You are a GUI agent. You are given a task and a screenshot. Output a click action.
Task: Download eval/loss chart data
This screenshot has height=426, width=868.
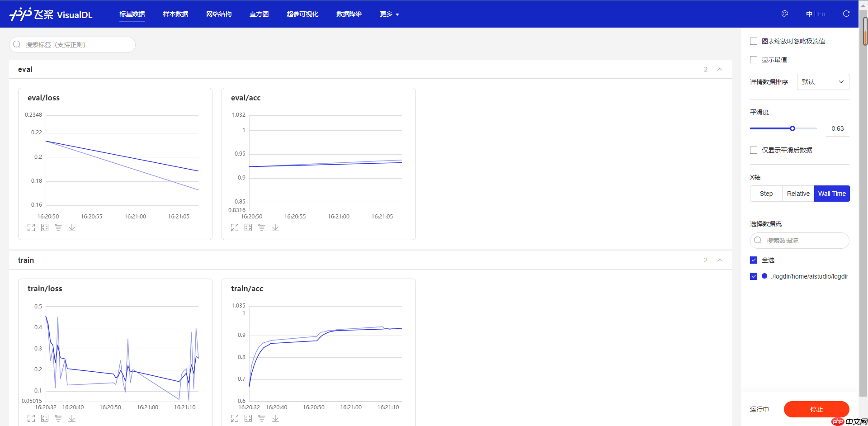[x=72, y=227]
